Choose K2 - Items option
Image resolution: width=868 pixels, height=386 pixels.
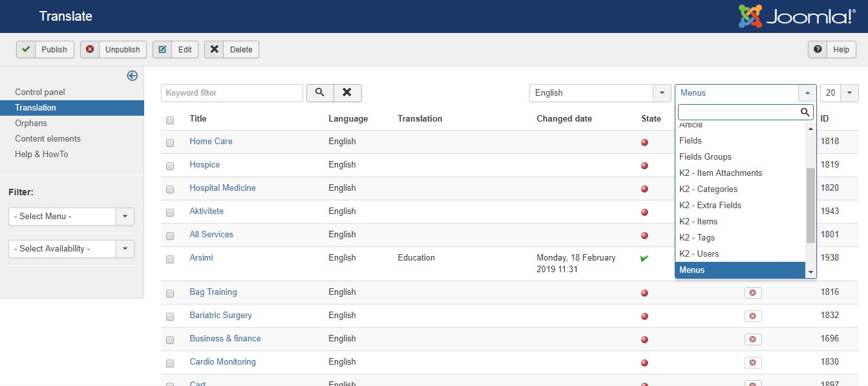click(741, 221)
